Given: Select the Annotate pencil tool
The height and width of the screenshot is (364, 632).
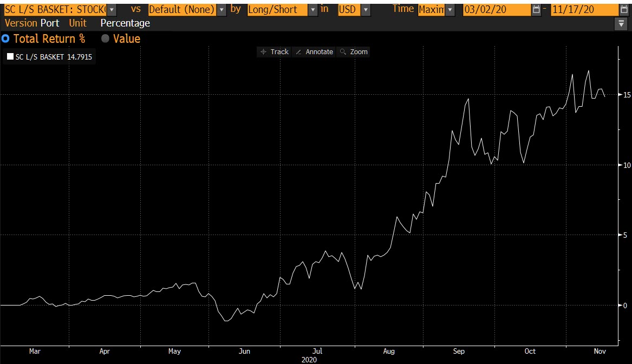Looking at the screenshot, I should tap(314, 52).
